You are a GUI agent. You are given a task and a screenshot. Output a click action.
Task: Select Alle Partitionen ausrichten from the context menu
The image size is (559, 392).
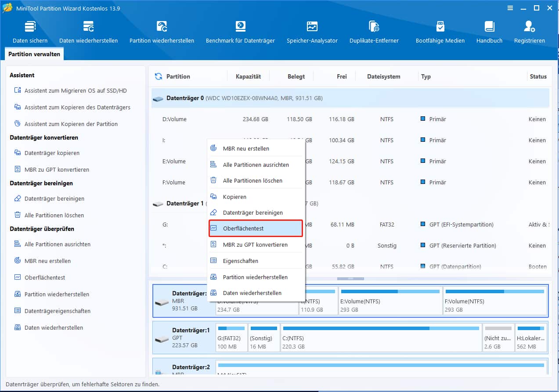pos(256,165)
